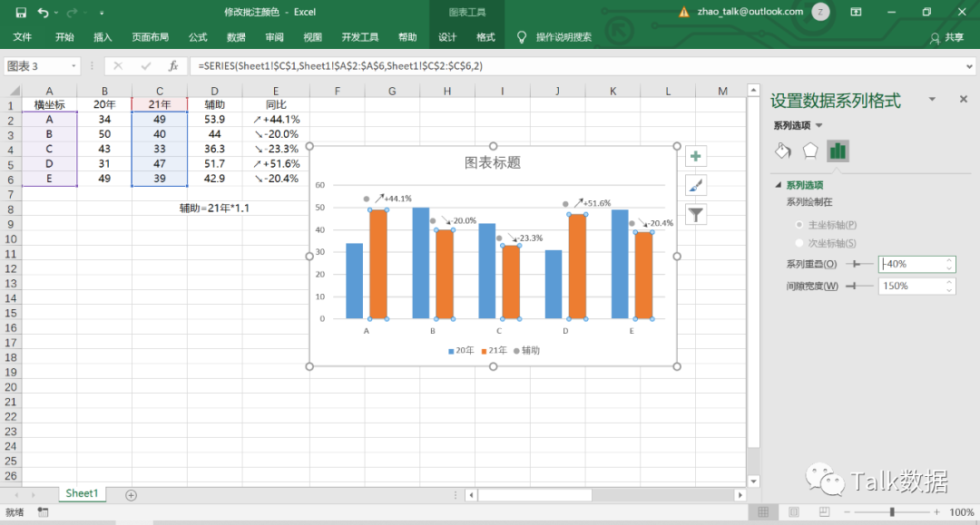The width and height of the screenshot is (980, 525).
Task: Open Chart Filters funnel button
Action: 696,214
